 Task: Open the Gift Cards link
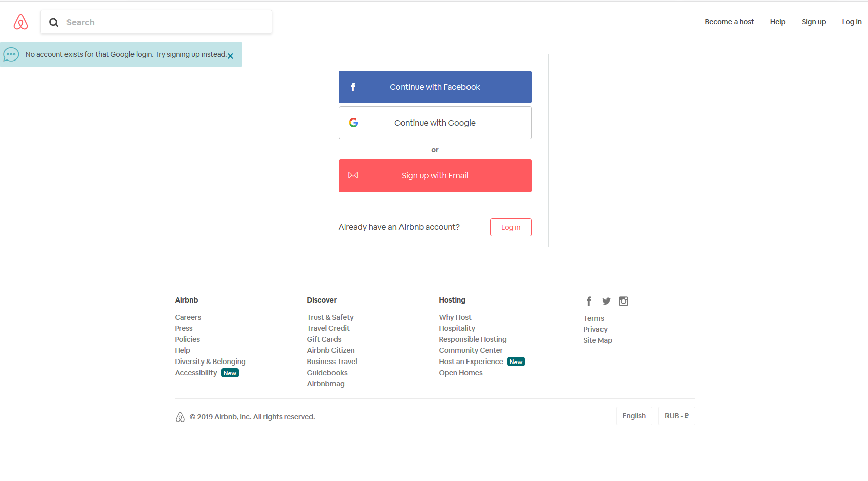[324, 339]
